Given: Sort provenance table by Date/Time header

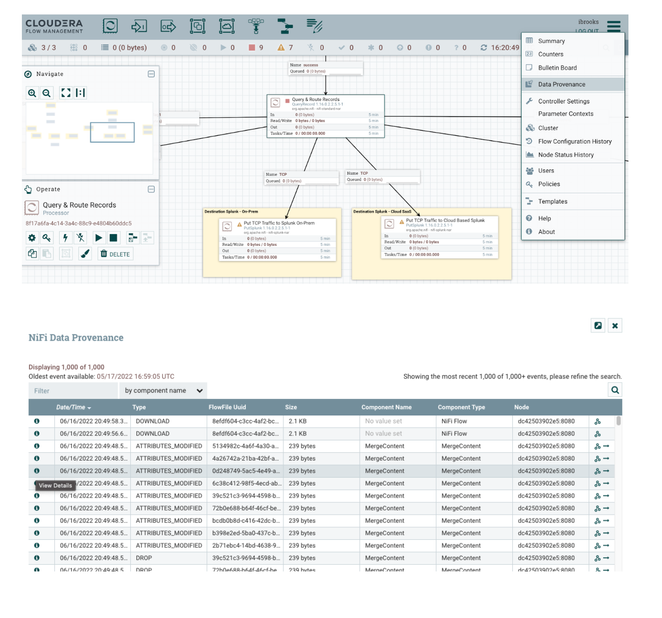Looking at the screenshot, I should tap(73, 407).
